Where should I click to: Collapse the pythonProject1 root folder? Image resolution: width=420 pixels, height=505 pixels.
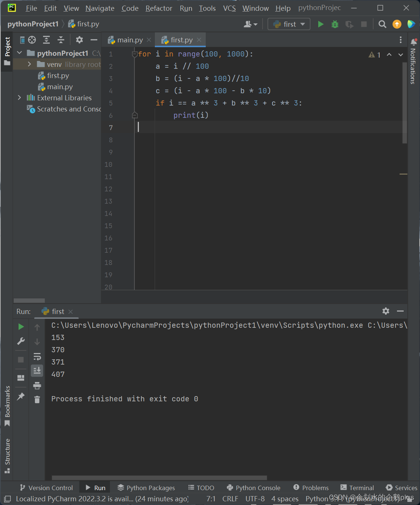[20, 53]
